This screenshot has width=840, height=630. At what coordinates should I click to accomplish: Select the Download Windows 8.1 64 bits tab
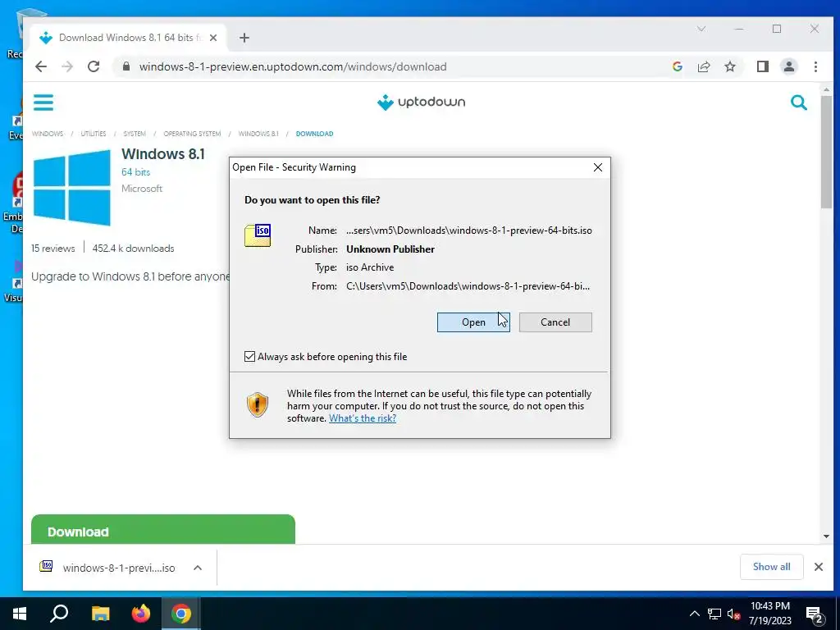coord(129,38)
